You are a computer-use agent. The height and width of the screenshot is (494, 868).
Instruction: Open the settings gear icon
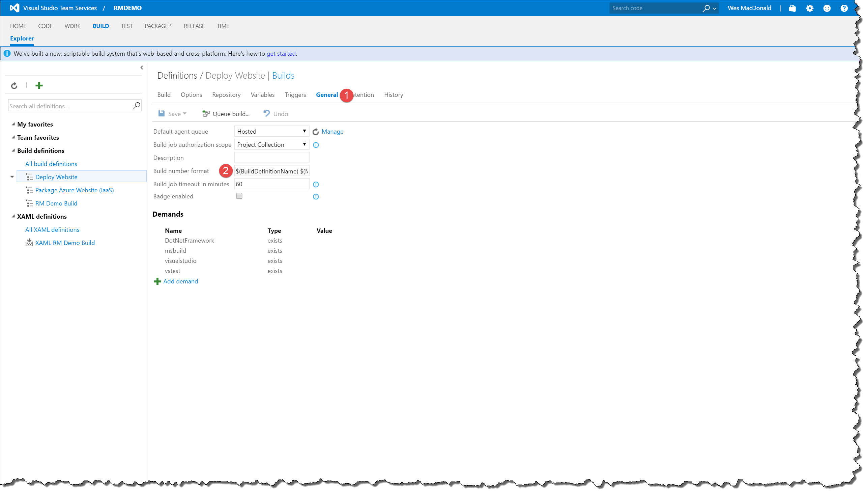click(x=810, y=8)
